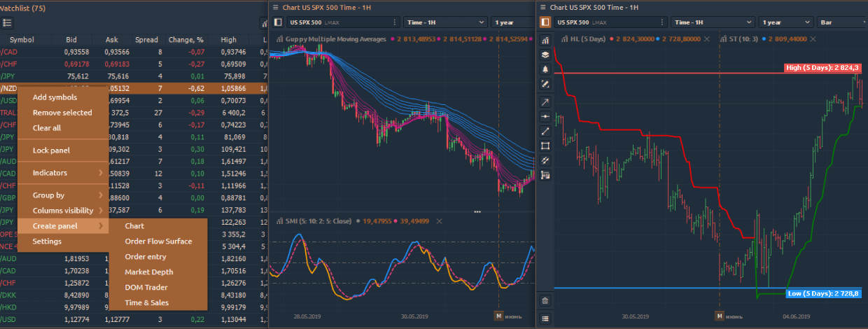The height and width of the screenshot is (329, 868).
Task: Choose Remove selected from the context menu
Action: [62, 113]
